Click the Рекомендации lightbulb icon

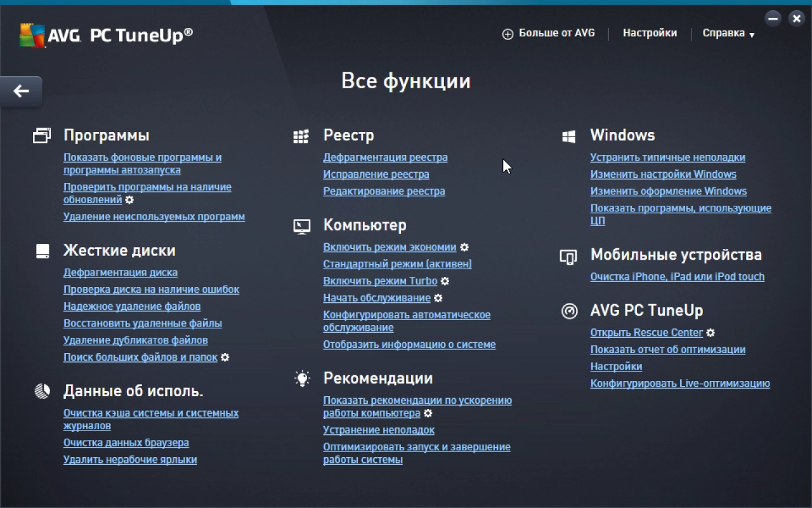(x=302, y=378)
